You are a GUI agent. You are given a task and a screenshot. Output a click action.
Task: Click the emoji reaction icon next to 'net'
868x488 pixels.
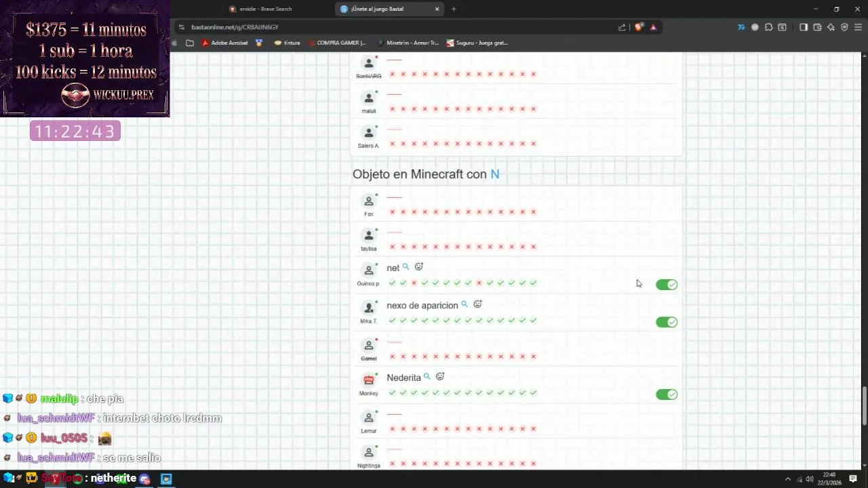(418, 267)
